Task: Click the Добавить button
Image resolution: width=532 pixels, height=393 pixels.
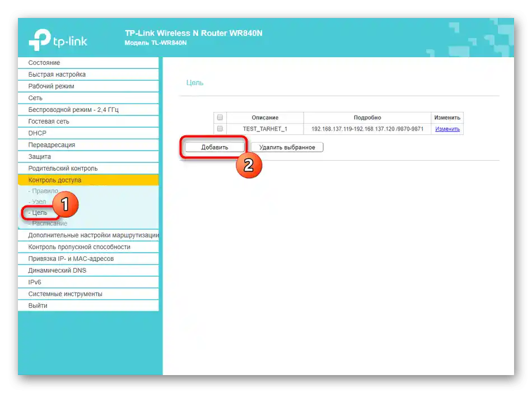Action: [x=214, y=147]
